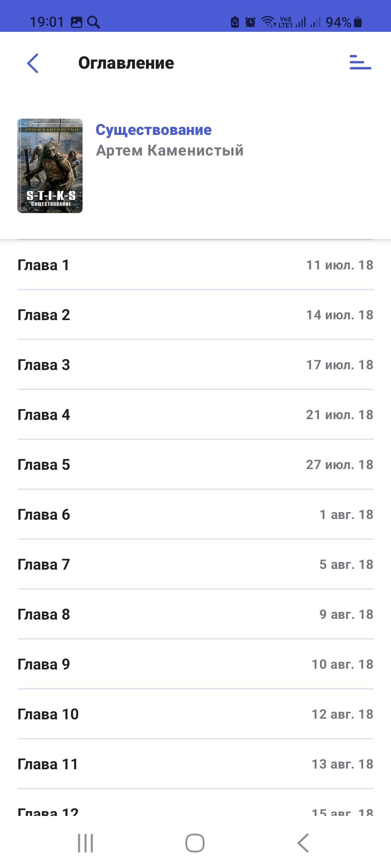Go to Глава 6
391x868 pixels.
pos(195,515)
